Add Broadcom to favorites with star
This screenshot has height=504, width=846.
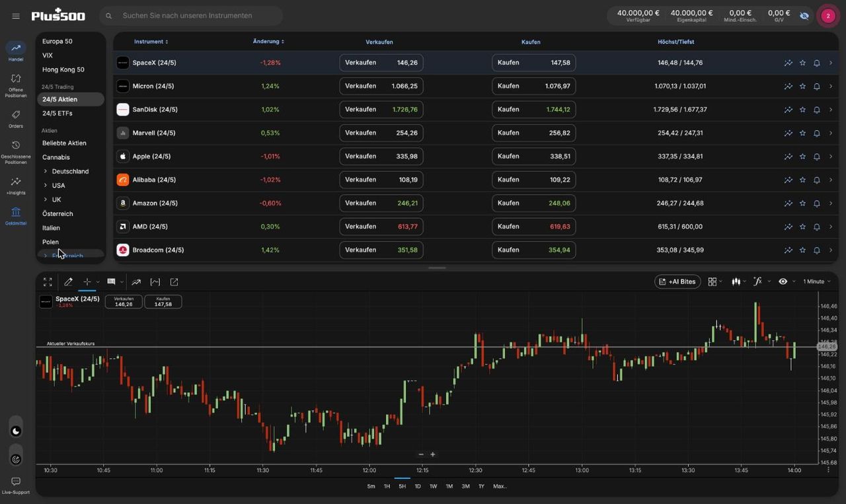click(802, 250)
